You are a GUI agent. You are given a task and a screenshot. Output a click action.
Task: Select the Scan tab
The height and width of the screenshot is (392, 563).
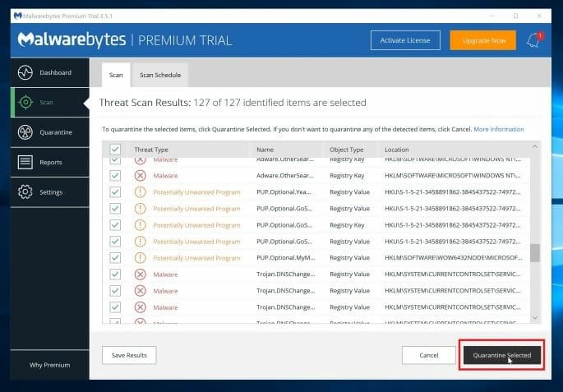click(x=116, y=75)
